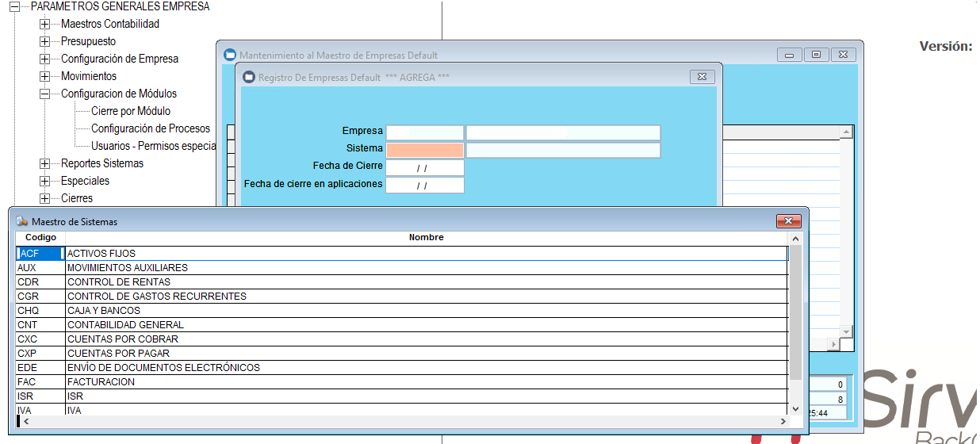Click the Empresa code input field
The height and width of the screenshot is (444, 980).
point(424,132)
